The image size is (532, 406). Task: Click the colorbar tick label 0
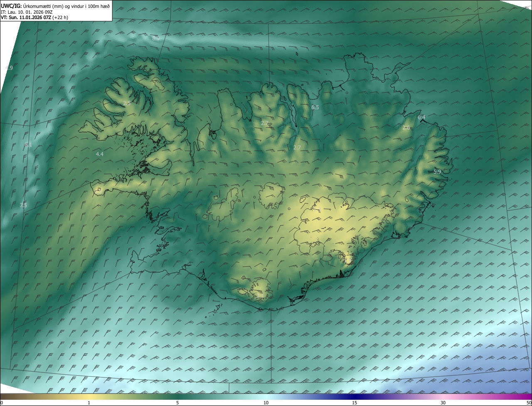2,403
